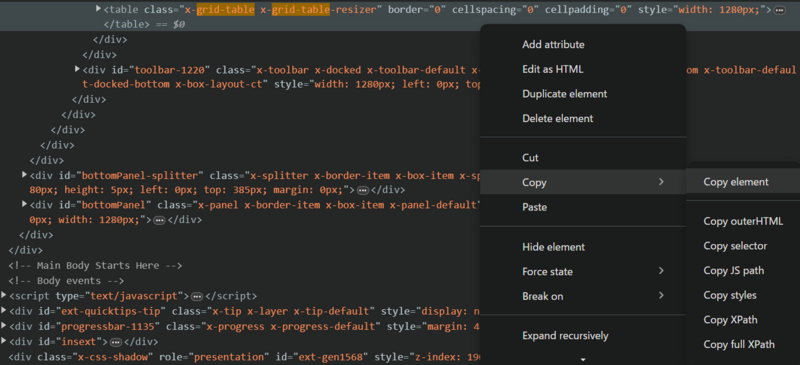Select Copy selector in submenu
The height and width of the screenshot is (365, 800).
click(735, 246)
